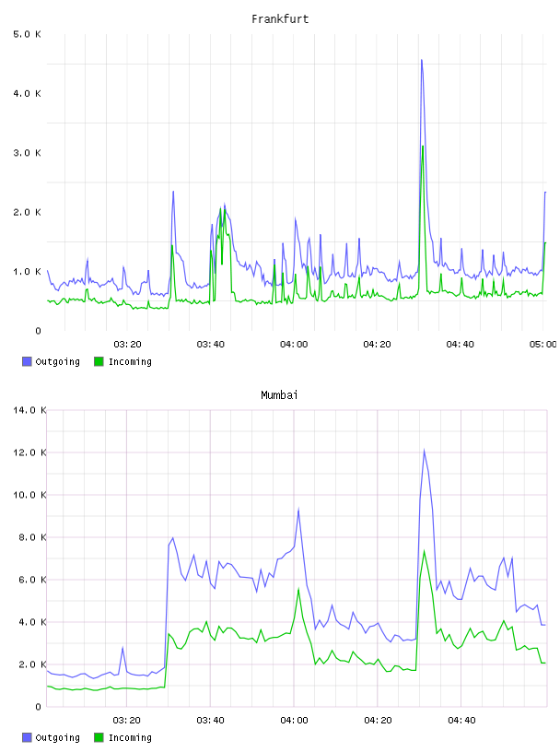Click the 3.0 K label on Frankfurt y-axis
This screenshot has height=752, width=560.
click(27, 153)
